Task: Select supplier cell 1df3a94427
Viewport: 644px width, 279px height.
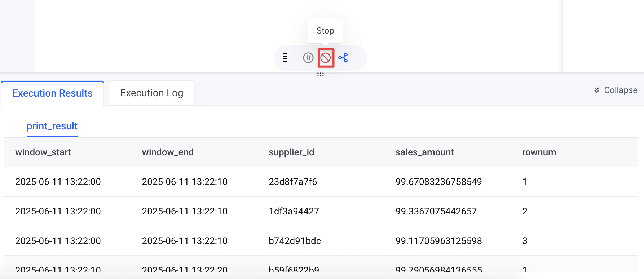Action: tap(294, 211)
